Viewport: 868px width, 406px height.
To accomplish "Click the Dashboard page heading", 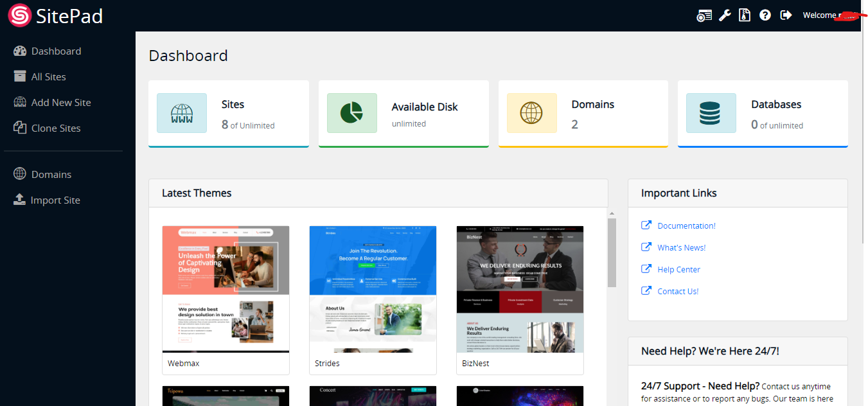I will 188,56.
